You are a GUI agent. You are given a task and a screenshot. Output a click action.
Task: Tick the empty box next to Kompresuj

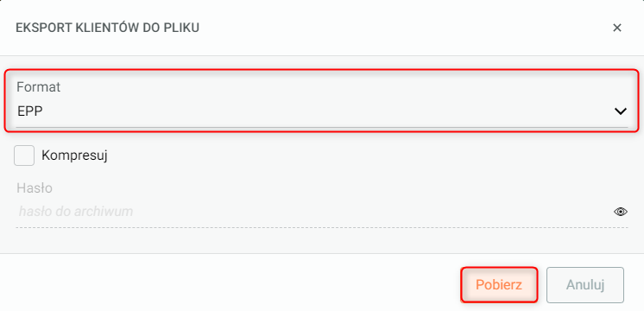[24, 155]
